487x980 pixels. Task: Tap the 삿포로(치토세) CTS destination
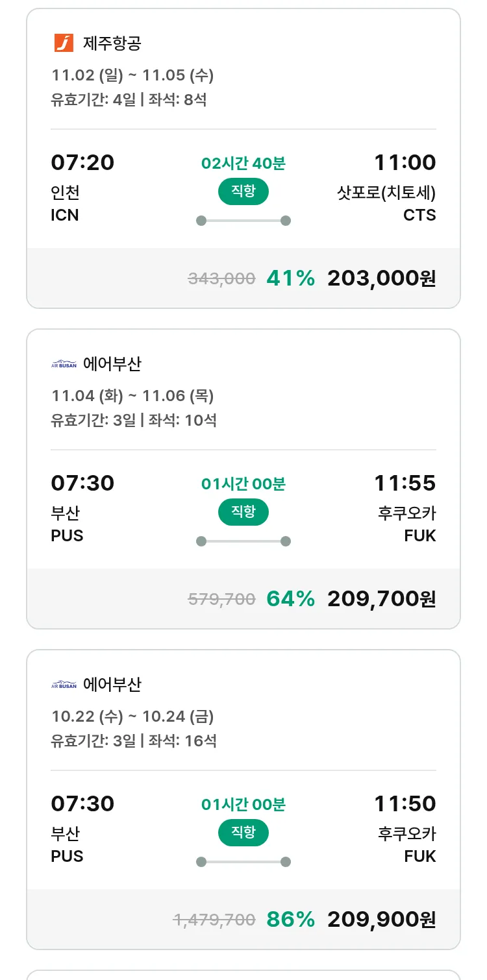(386, 203)
